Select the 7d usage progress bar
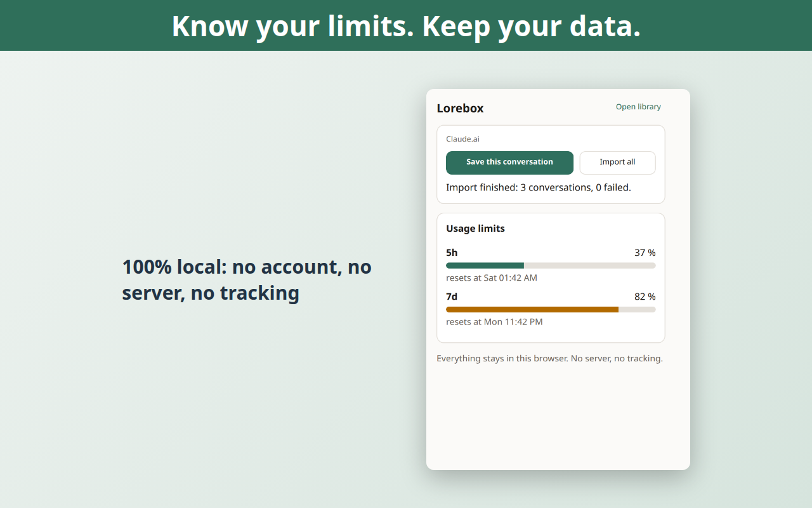 tap(551, 309)
